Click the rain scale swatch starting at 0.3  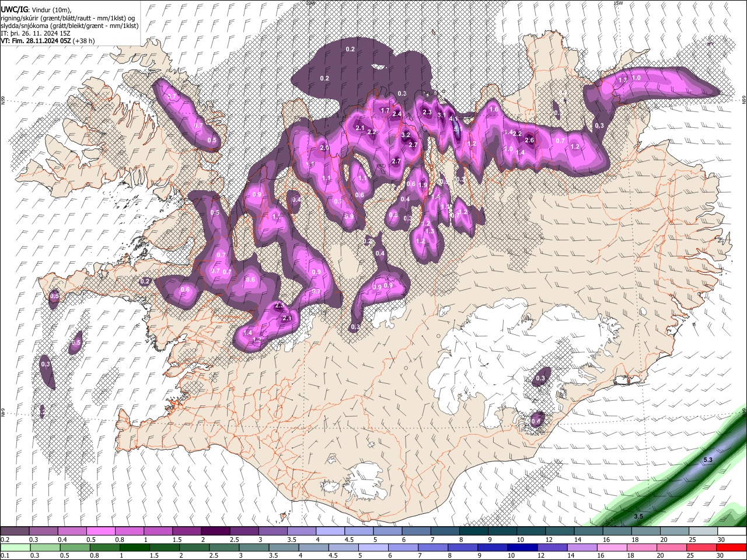(45, 547)
